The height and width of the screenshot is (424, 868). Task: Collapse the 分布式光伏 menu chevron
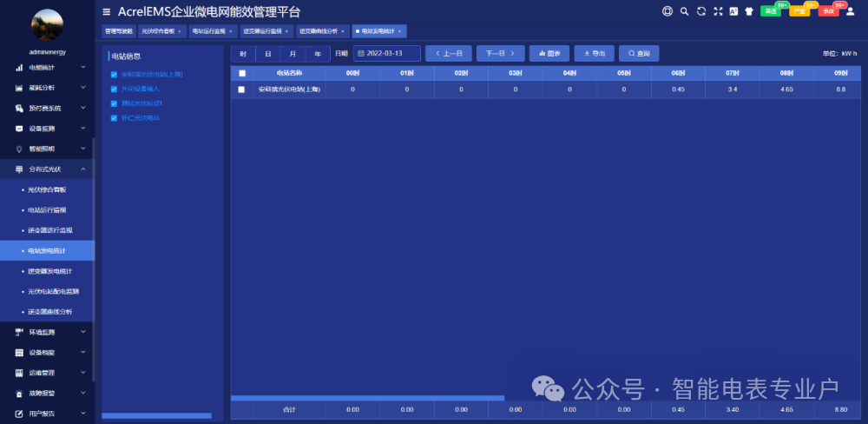coord(83,169)
